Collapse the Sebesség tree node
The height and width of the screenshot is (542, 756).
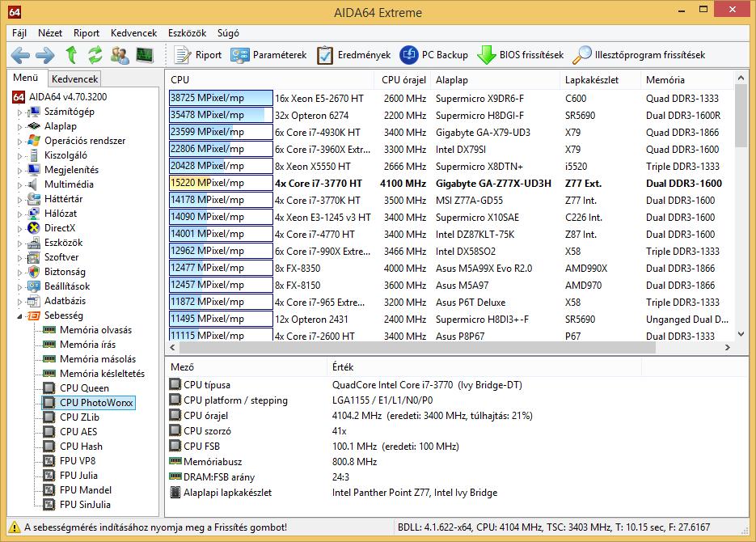[19, 316]
